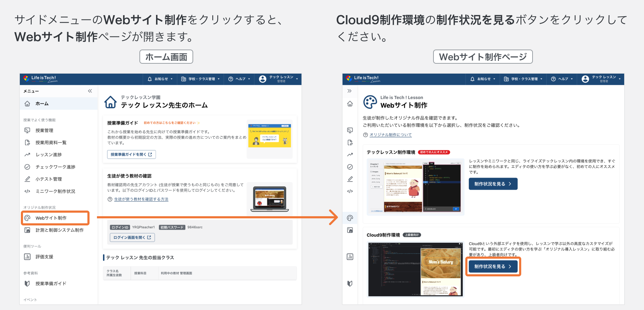Click document materials icon in collapsed sidebar
Image resolution: width=644 pixels, height=310 pixels.
point(350,143)
